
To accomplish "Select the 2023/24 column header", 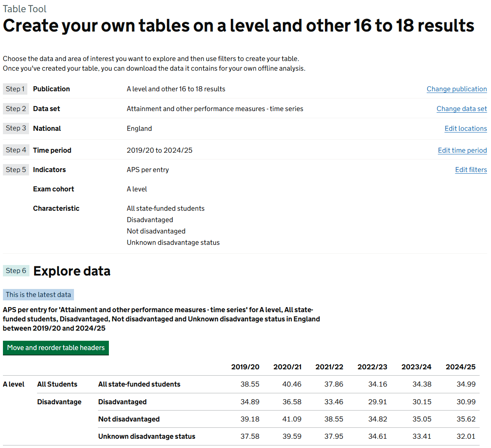I will [x=416, y=367].
